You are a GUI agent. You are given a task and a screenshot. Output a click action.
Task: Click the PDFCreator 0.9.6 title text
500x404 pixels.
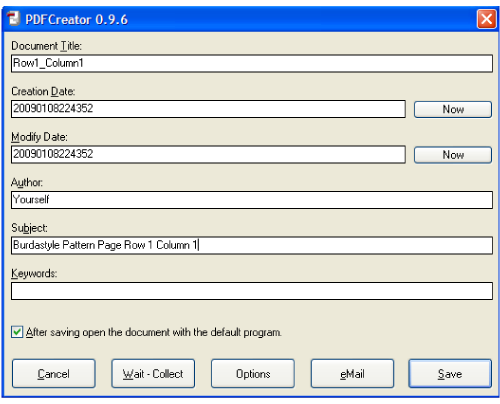point(76,19)
